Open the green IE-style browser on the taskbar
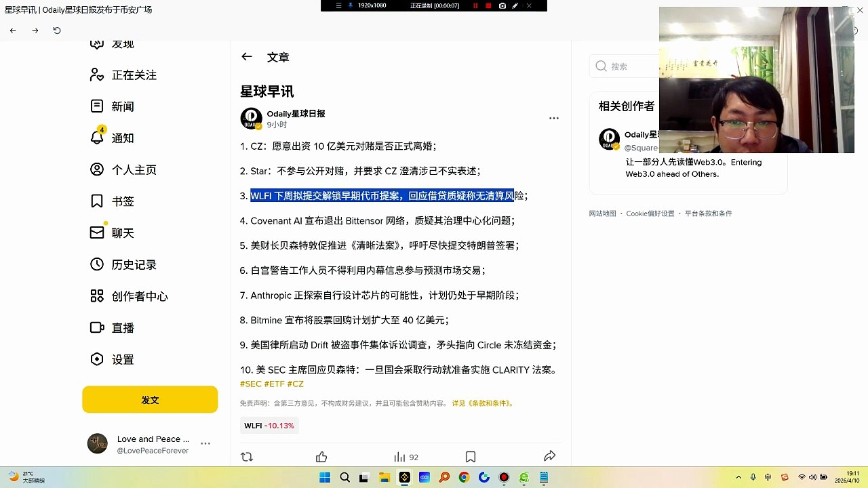 click(x=524, y=478)
